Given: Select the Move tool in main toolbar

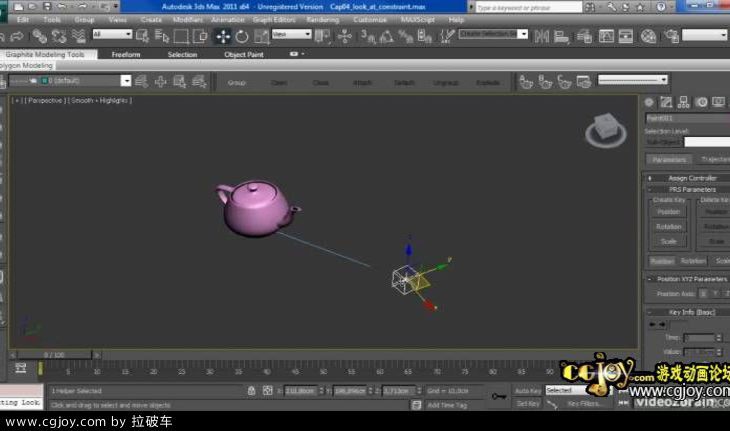Looking at the screenshot, I should [x=223, y=37].
